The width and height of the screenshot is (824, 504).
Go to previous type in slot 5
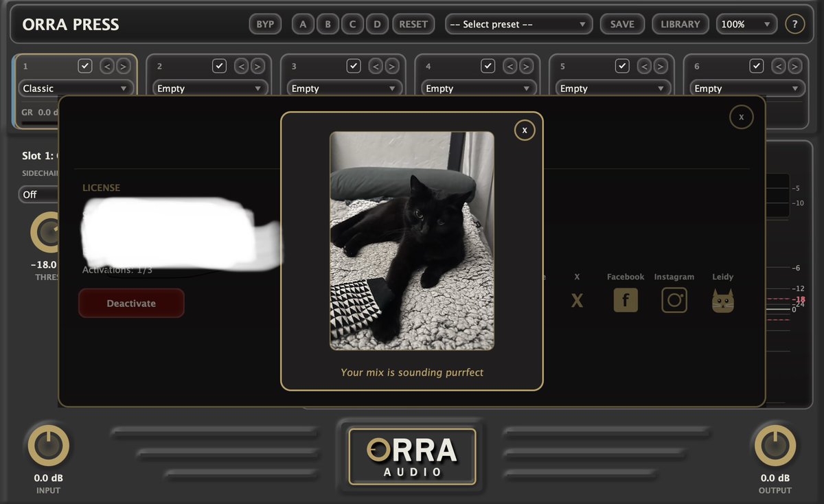(644, 66)
